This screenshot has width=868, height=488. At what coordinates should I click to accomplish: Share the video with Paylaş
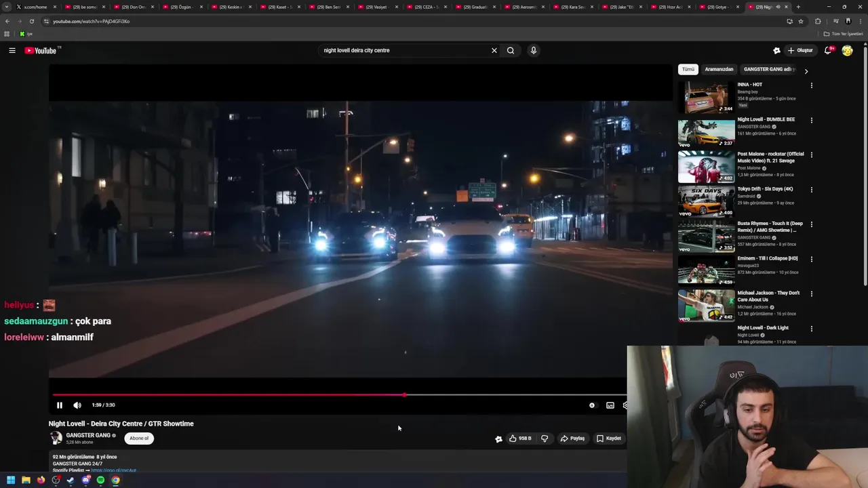tap(572, 439)
